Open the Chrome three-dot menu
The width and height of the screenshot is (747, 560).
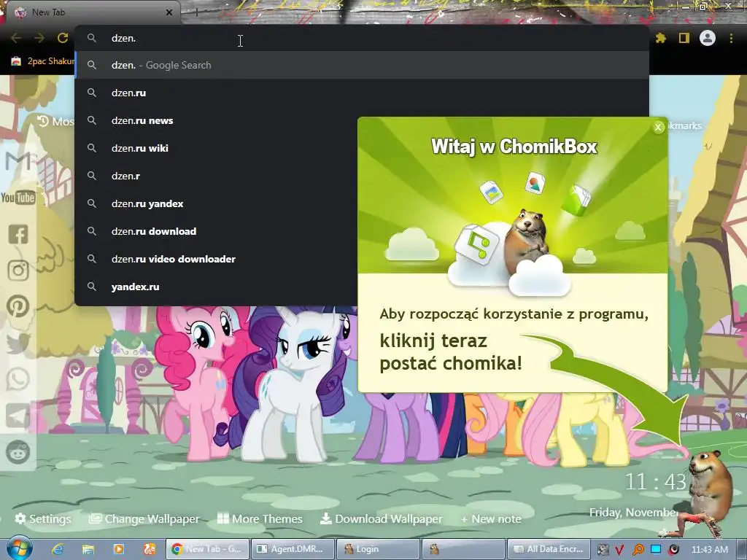731,38
